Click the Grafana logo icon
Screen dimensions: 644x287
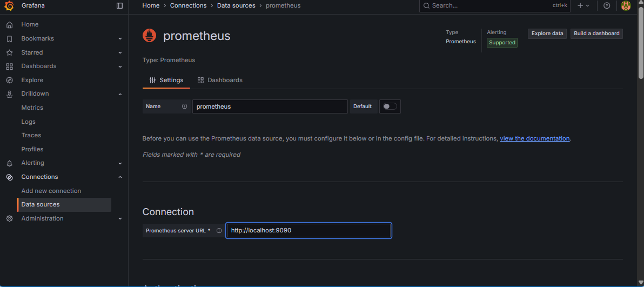[9, 6]
